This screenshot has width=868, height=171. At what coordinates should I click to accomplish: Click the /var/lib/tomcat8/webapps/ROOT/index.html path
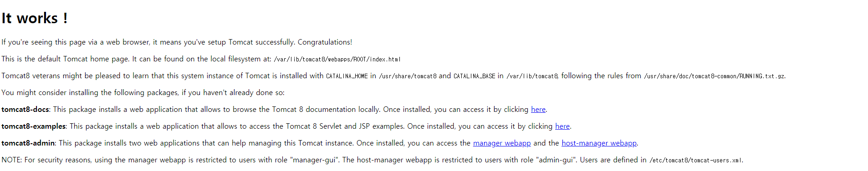click(337, 59)
